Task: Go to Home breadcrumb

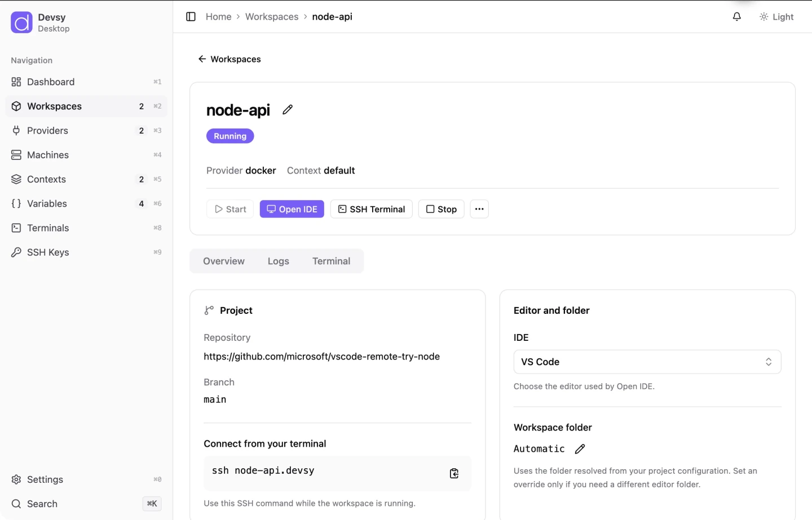Action: coord(218,17)
